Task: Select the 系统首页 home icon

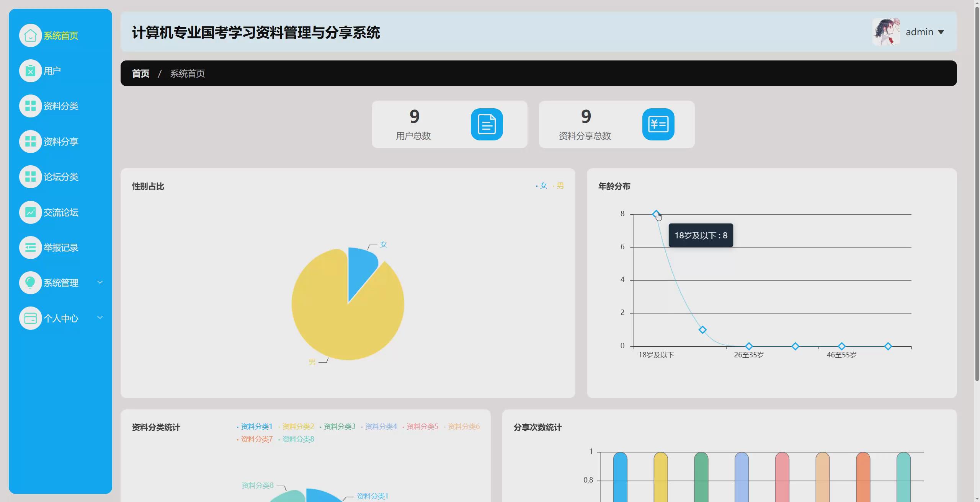Action: 30,35
